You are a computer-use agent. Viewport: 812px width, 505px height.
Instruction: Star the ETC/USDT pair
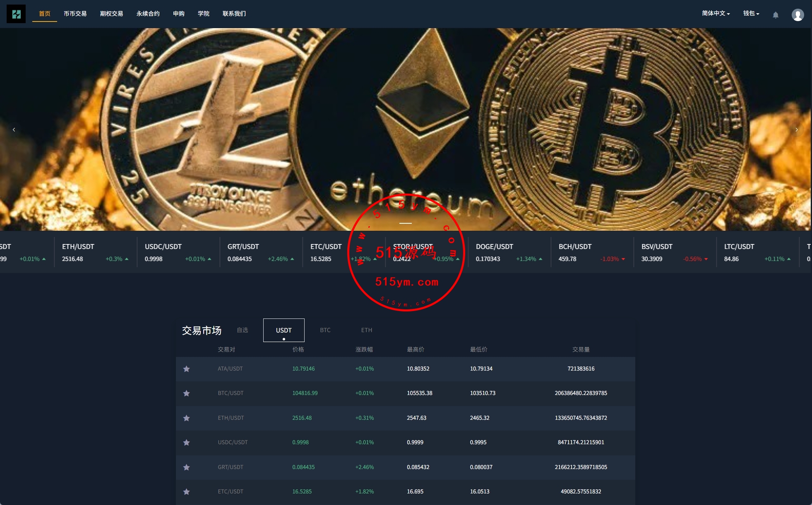187,492
